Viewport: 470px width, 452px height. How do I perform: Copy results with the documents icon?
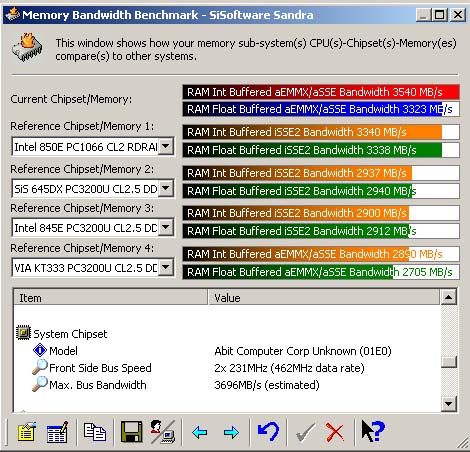tap(95, 432)
